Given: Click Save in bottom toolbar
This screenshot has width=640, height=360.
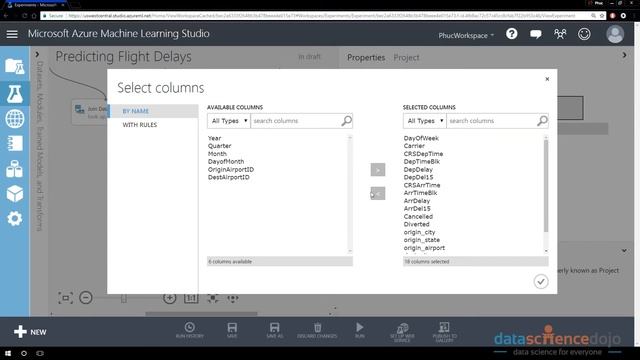Looking at the screenshot, I should (x=232, y=330).
